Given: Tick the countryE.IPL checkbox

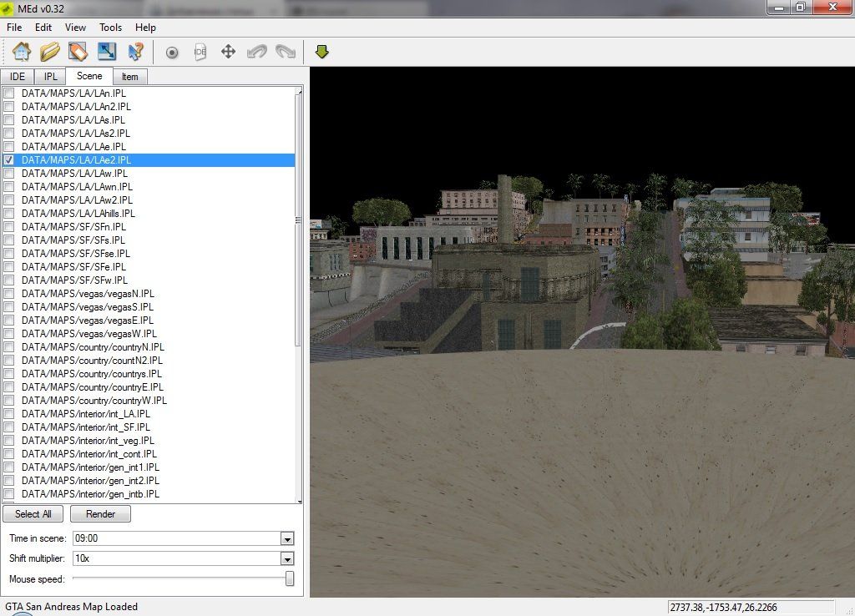Looking at the screenshot, I should click(9, 387).
